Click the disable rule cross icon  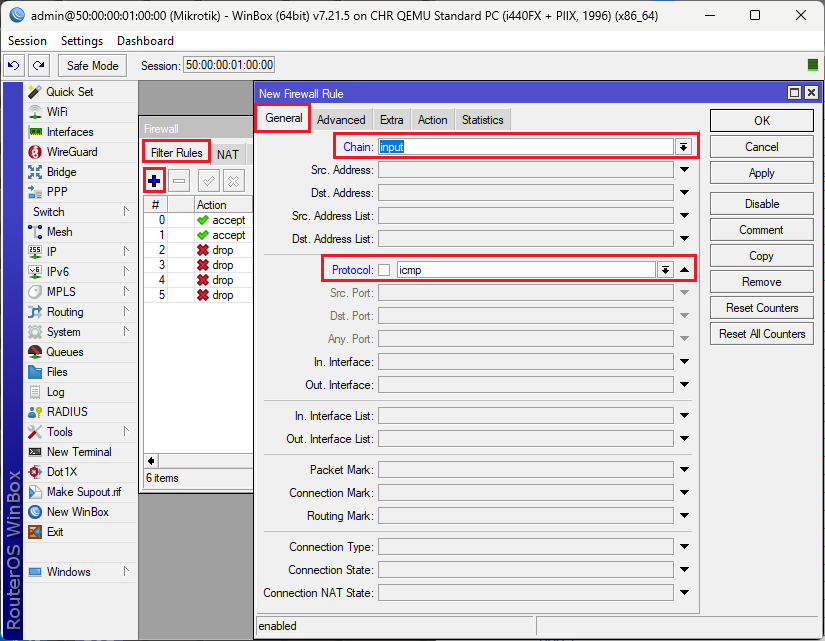coord(234,181)
